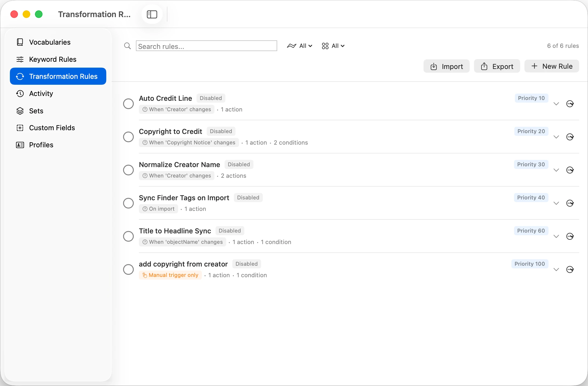Click the Disabled badge on Auto Credit Line
Viewport: 588px width, 386px height.
tap(211, 98)
